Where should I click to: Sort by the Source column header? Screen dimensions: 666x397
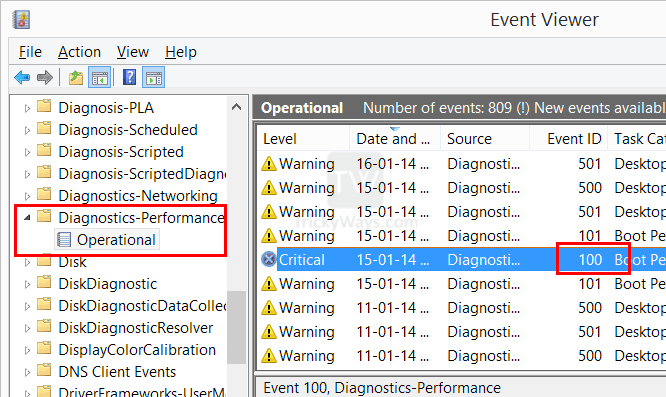click(485, 138)
